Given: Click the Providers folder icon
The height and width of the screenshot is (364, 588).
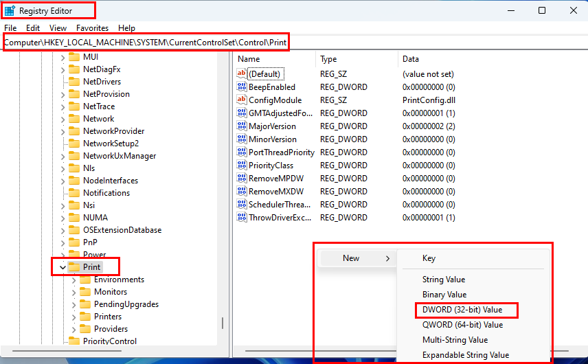Looking at the screenshot, I should tap(85, 329).
